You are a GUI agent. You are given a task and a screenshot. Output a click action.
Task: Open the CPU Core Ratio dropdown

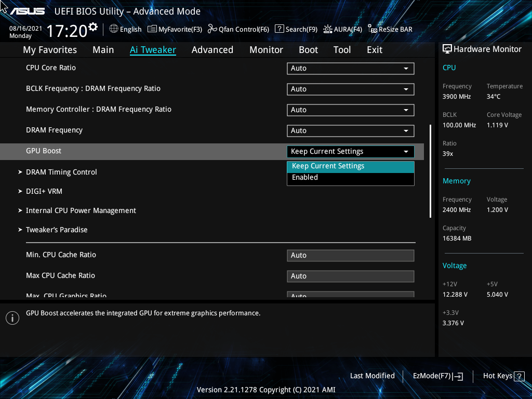[x=351, y=68]
